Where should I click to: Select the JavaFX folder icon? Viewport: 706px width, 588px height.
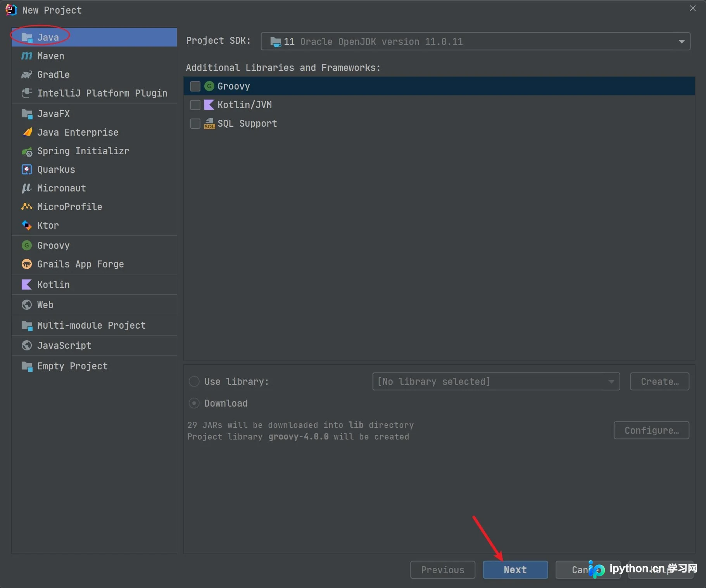coord(27,114)
